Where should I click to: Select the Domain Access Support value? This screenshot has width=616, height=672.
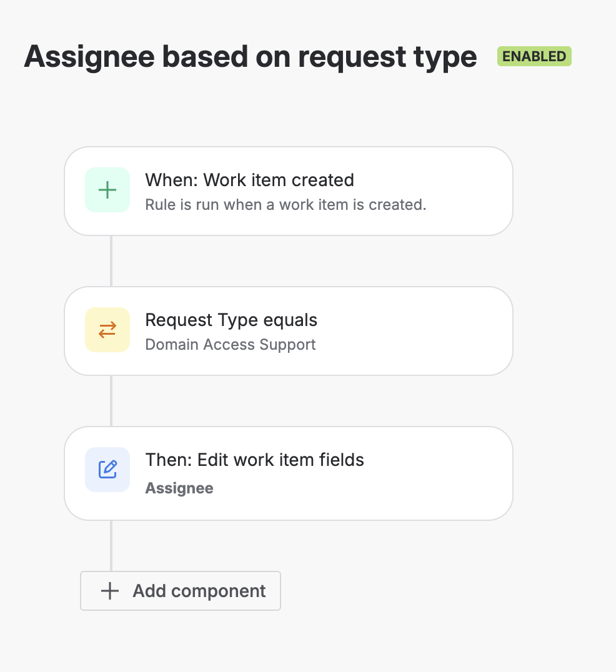click(x=230, y=345)
